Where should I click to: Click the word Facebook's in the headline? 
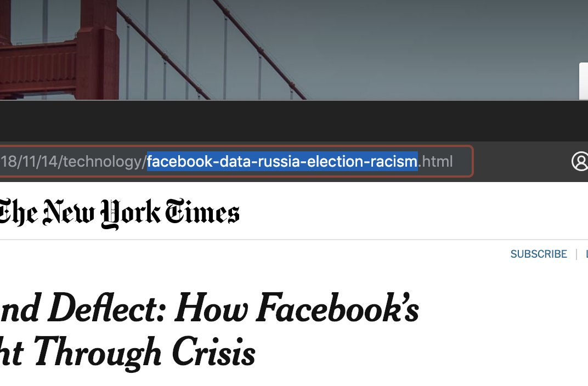[337, 308]
